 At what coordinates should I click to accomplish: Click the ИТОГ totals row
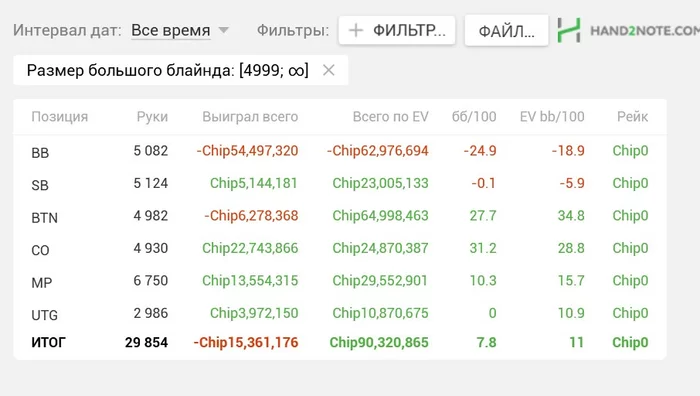pyautogui.click(x=340, y=342)
